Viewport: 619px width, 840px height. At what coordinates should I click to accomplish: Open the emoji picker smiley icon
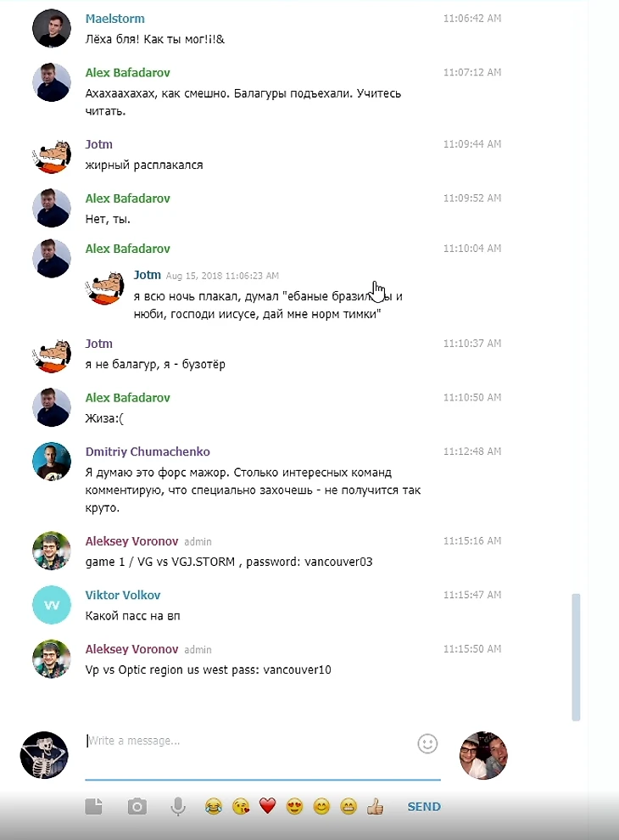(427, 743)
